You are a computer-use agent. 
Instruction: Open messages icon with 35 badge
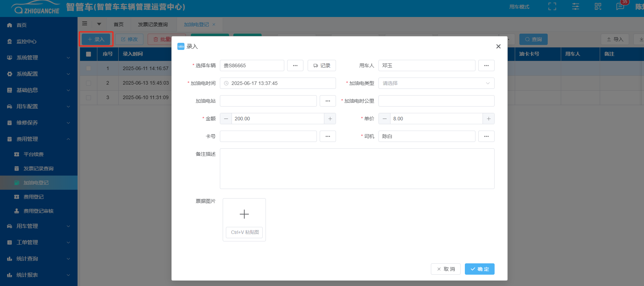(x=620, y=7)
